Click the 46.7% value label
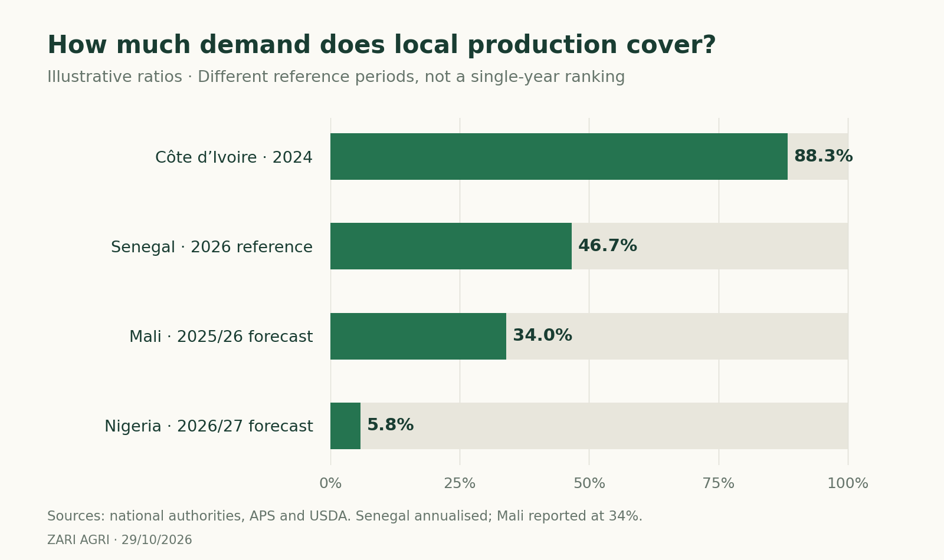This screenshot has width=944, height=560. pos(608,246)
